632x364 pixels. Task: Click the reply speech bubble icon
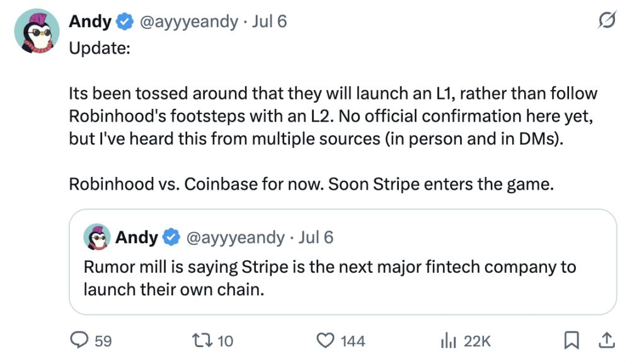pyautogui.click(x=79, y=341)
